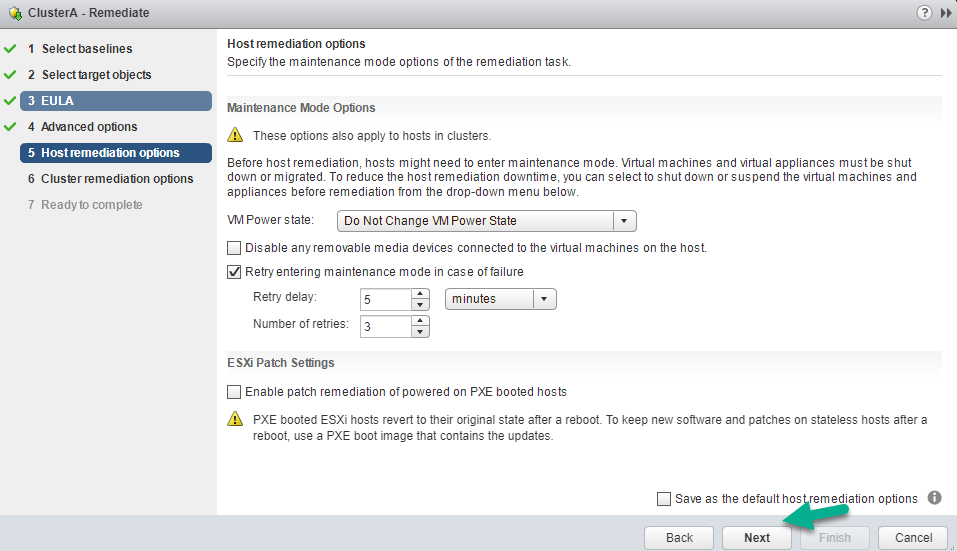Image resolution: width=957 pixels, height=551 pixels.
Task: Click the info icon beside default options
Action: 935,498
